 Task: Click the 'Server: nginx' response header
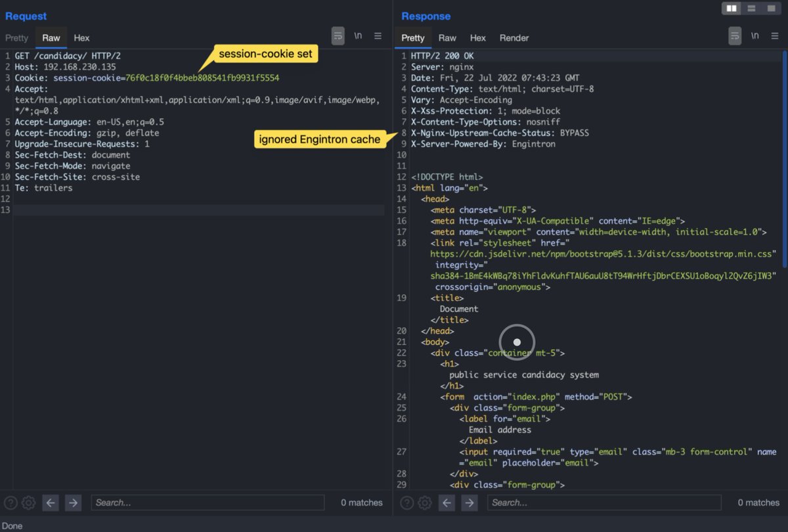(443, 67)
